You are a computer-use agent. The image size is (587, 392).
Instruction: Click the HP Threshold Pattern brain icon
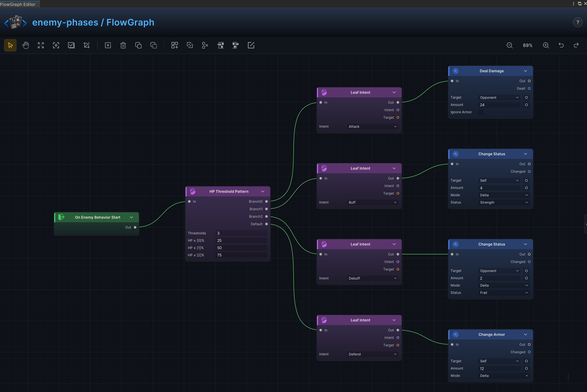coord(193,191)
